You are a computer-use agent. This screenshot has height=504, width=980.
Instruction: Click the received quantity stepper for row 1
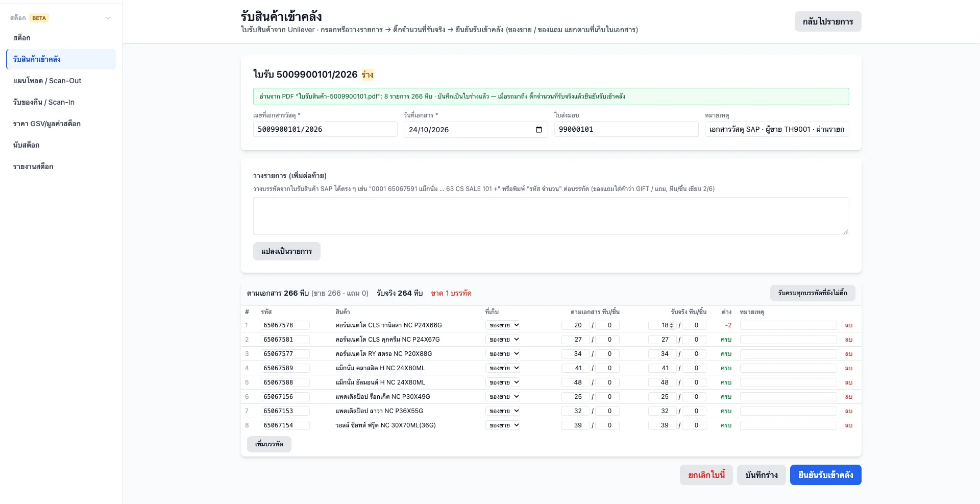click(671, 325)
